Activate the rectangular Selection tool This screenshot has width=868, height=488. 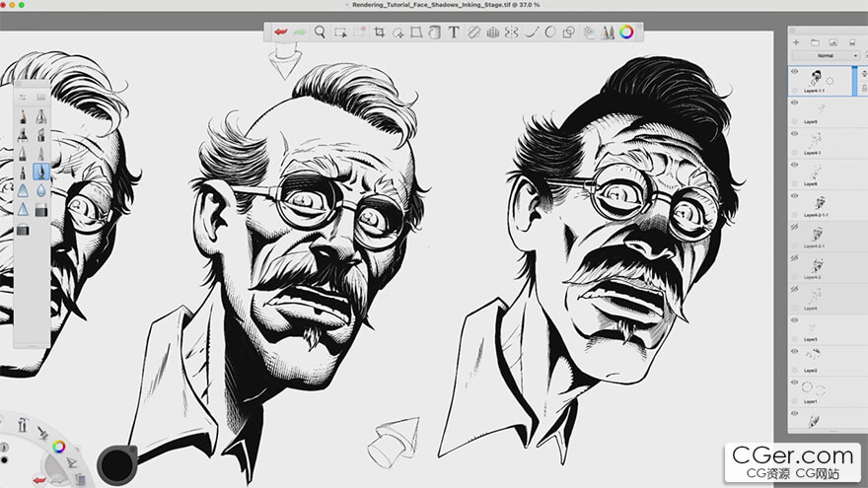click(x=340, y=33)
